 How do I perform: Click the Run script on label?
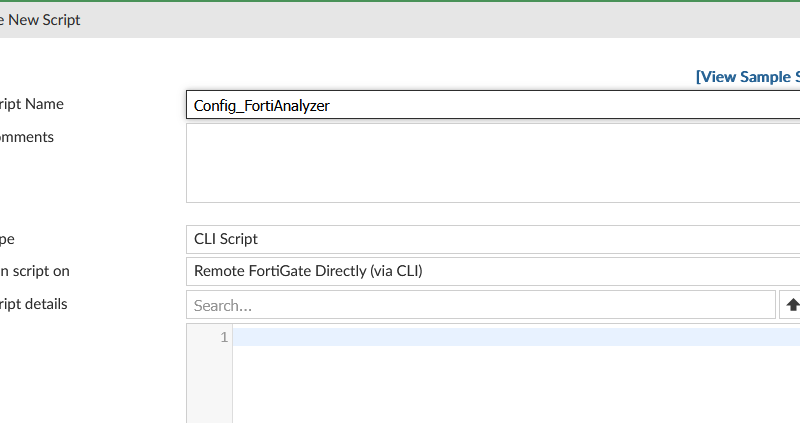pos(35,271)
